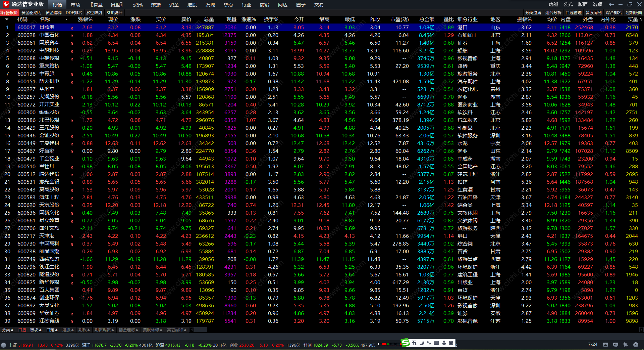Screen dimensions: 644x350
Task: Click the 7x24 news button
Action: tap(593, 344)
